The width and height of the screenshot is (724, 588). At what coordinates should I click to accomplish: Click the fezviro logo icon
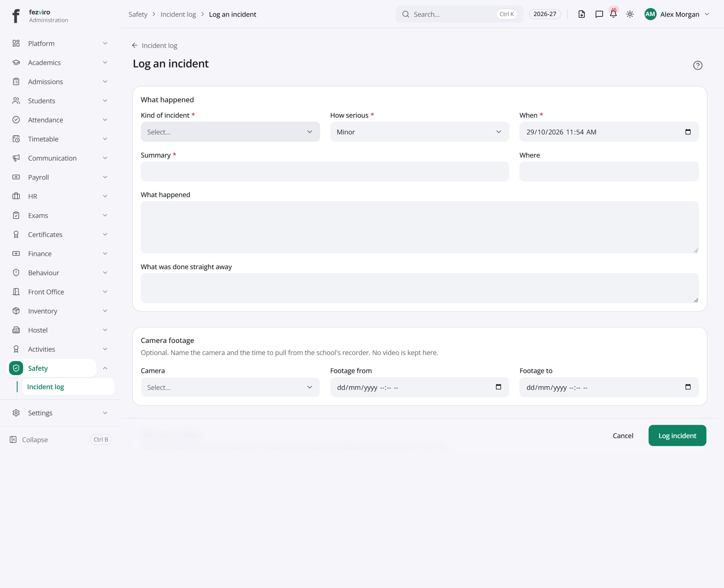point(16,16)
